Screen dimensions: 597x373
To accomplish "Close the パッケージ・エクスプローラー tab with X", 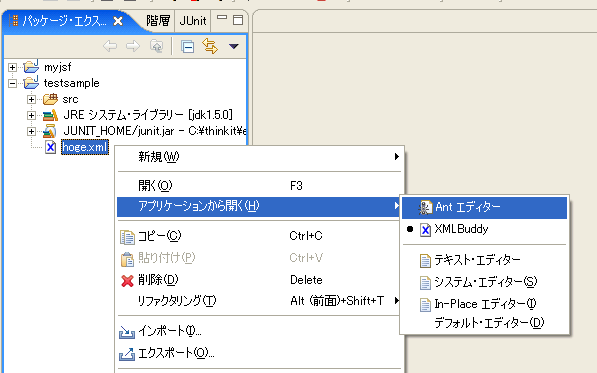I will [118, 21].
